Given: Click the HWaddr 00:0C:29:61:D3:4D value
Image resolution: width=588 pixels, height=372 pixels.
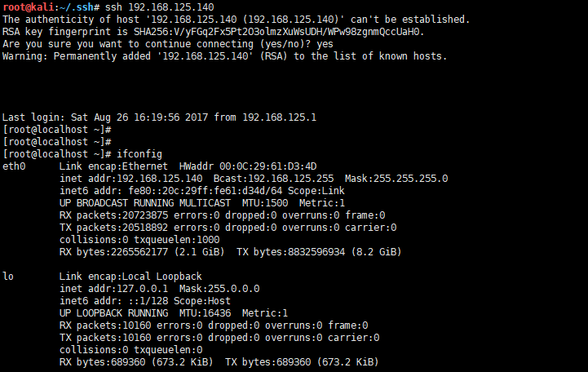Looking at the screenshot, I should click(248, 166).
